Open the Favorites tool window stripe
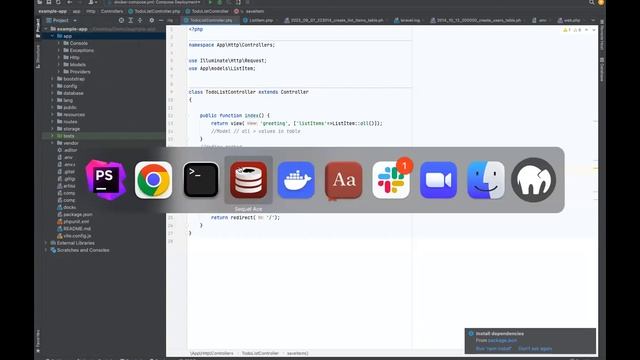 click(x=38, y=341)
